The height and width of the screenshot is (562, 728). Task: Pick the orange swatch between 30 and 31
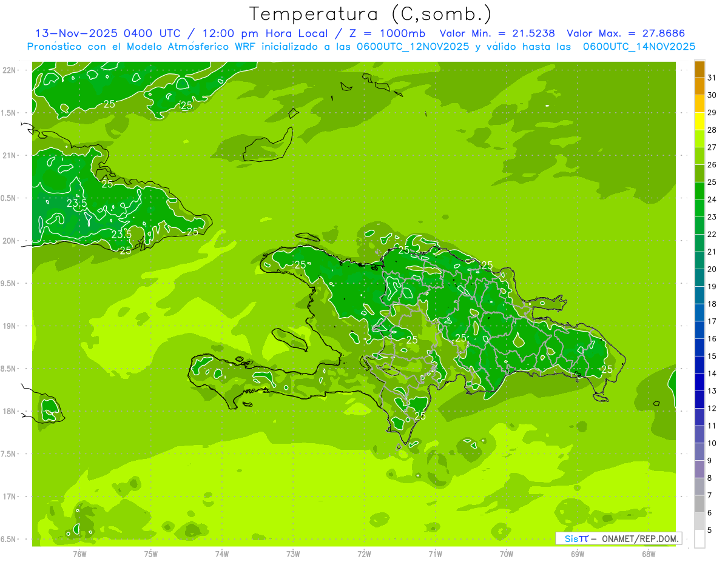tap(699, 87)
